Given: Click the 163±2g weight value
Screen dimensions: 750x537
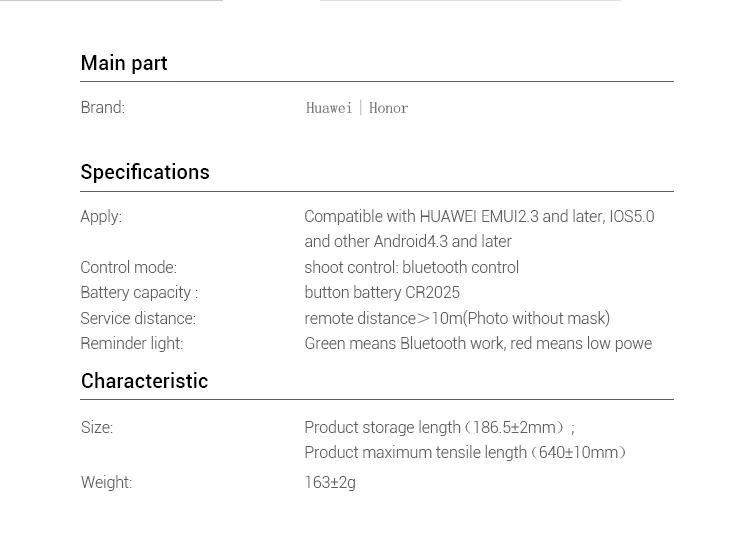Looking at the screenshot, I should click(x=330, y=482).
